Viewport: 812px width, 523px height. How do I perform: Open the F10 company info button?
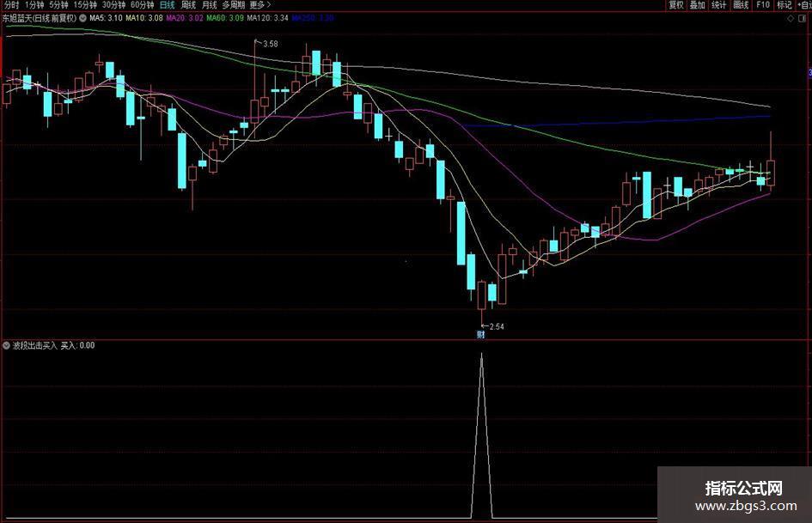click(x=763, y=4)
